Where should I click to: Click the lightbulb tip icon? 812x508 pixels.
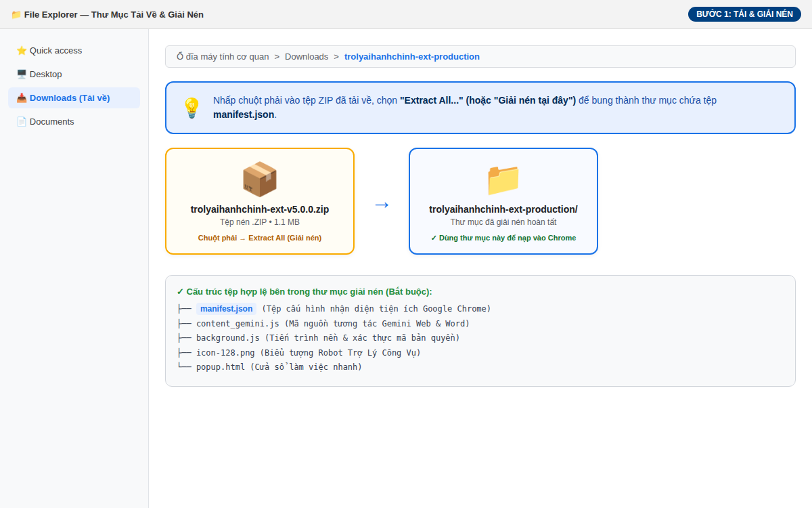pos(192,108)
